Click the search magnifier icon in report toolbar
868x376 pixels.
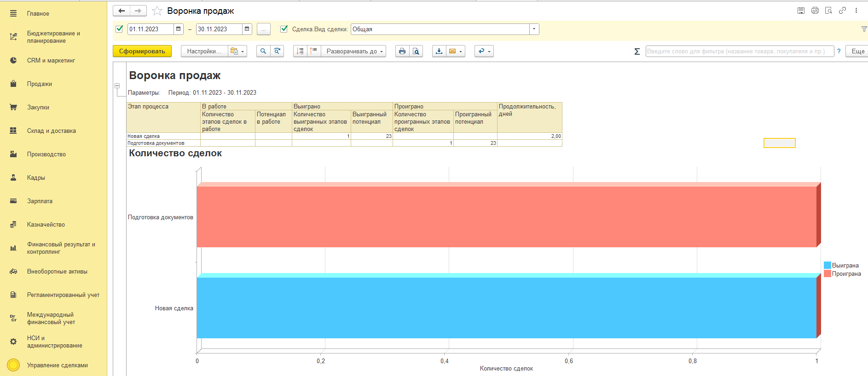coord(263,51)
